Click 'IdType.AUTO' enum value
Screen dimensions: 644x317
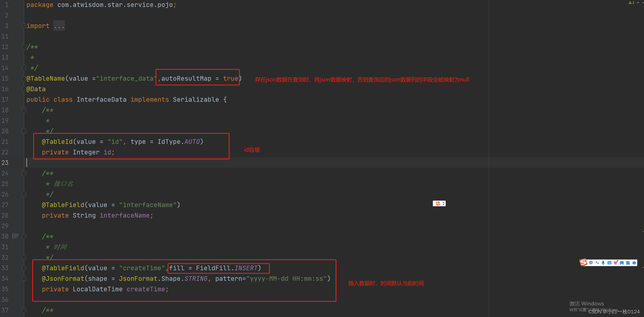point(179,142)
